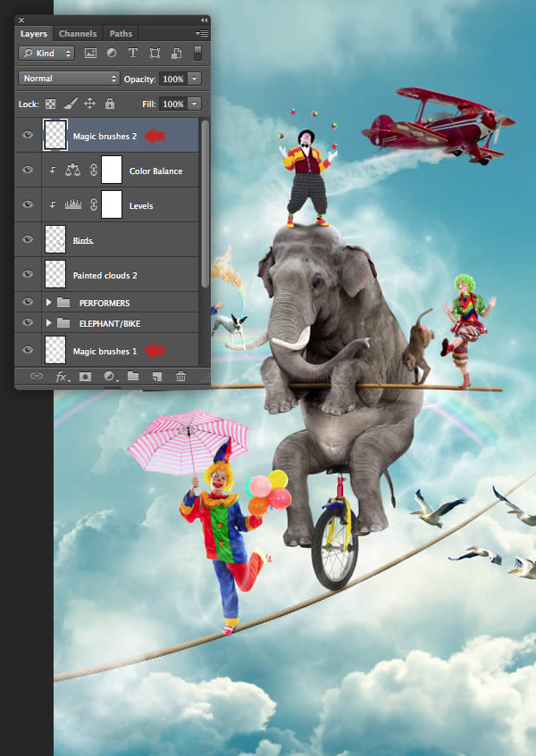The image size is (536, 756).
Task: Click the PERFORMERS folder icon
Action: [63, 303]
